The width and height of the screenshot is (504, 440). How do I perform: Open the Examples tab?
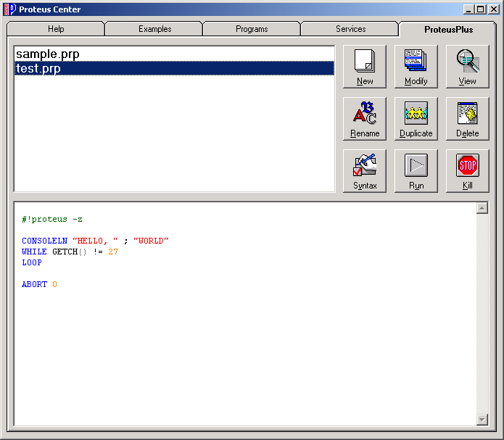point(154,29)
